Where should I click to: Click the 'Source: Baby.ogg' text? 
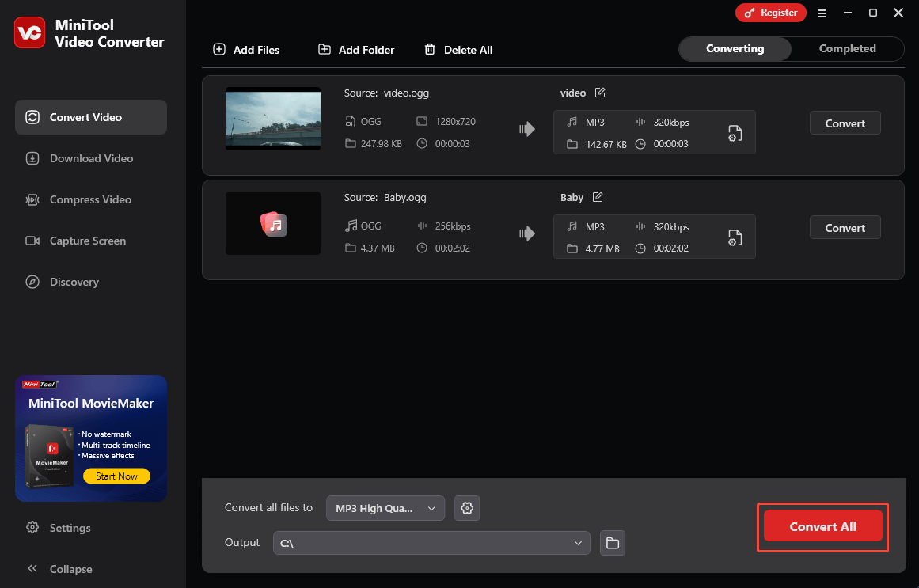coord(385,198)
